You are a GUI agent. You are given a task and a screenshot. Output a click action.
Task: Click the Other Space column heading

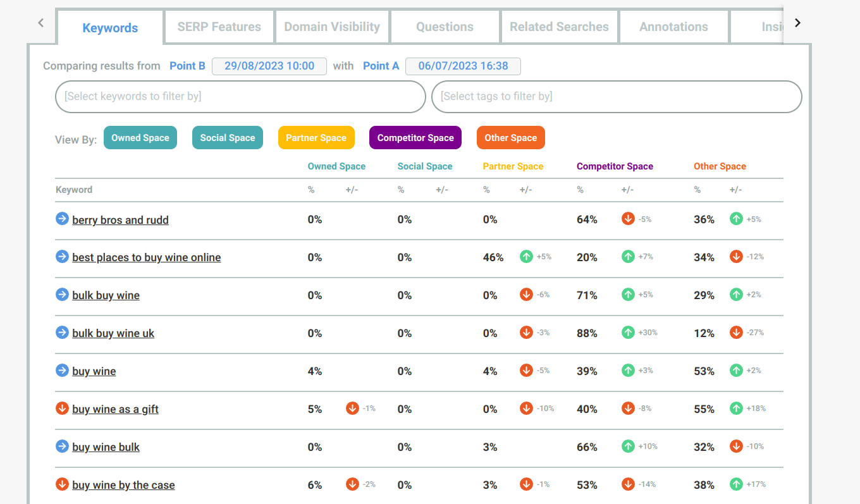[720, 166]
